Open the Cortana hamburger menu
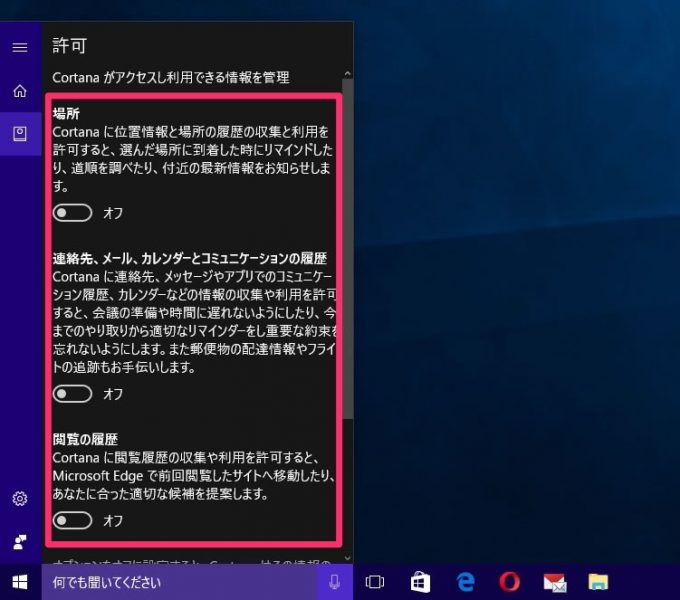The image size is (680, 600). click(20, 47)
